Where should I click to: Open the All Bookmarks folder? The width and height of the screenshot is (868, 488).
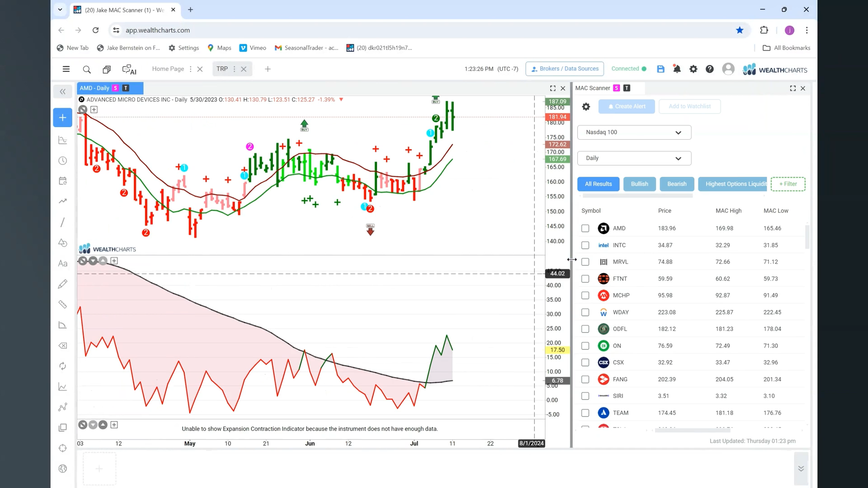pyautogui.click(x=786, y=48)
